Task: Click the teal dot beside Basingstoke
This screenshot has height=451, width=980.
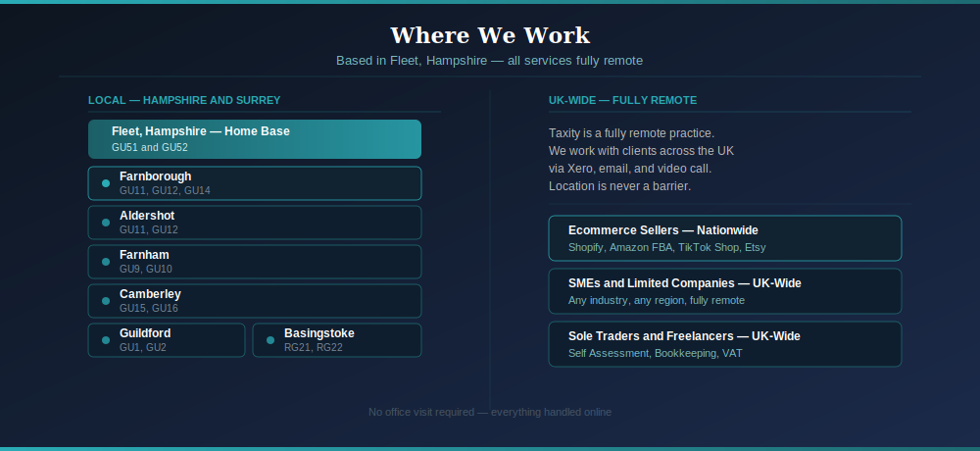Action: tap(270, 340)
